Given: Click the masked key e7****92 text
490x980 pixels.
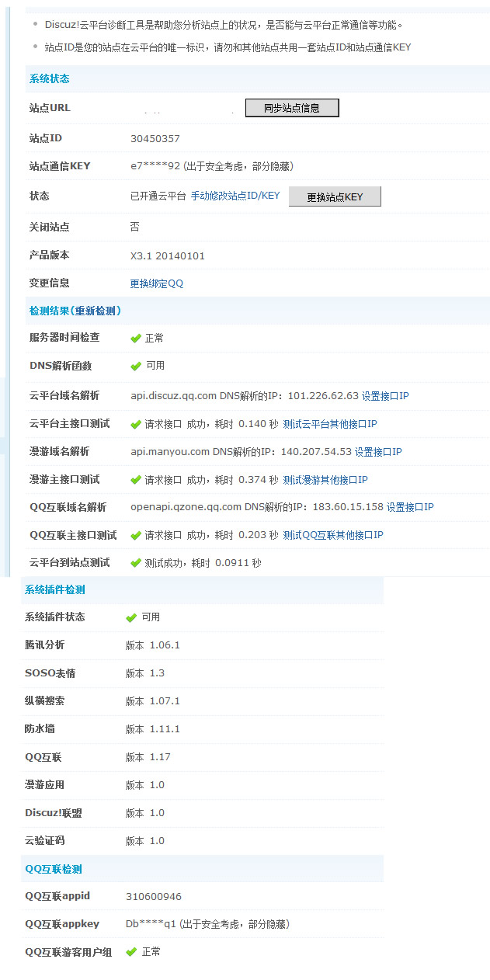Looking at the screenshot, I should (x=155, y=166).
